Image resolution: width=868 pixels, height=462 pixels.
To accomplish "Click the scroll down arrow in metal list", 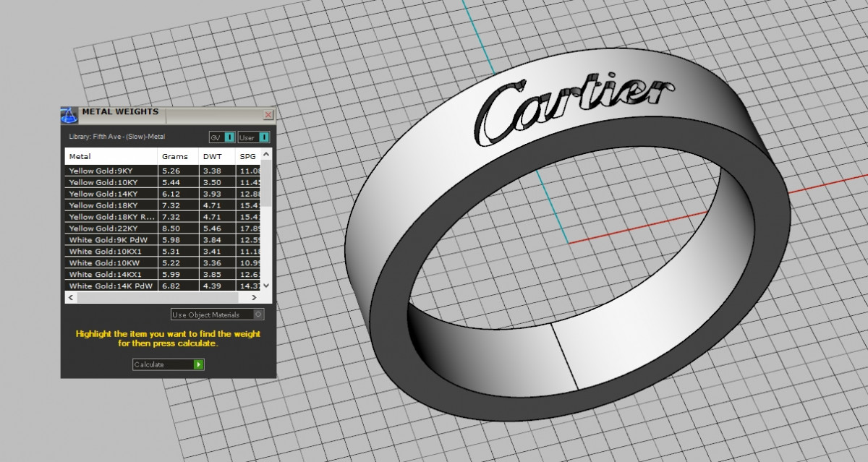I will click(265, 286).
